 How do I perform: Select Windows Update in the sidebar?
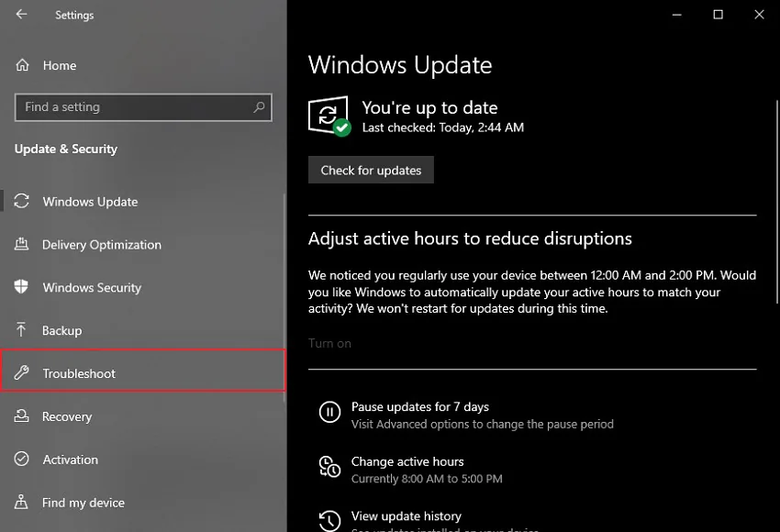143,202
